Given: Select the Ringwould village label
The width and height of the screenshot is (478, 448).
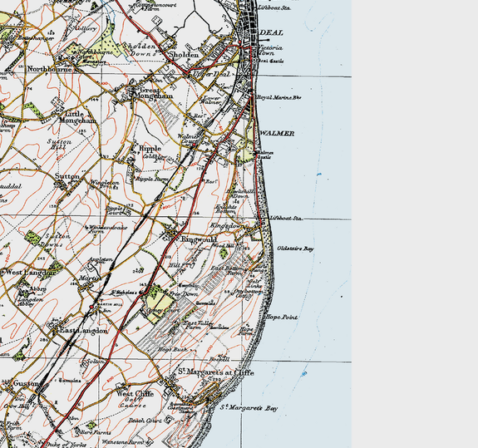Looking at the screenshot, I should (199, 239).
